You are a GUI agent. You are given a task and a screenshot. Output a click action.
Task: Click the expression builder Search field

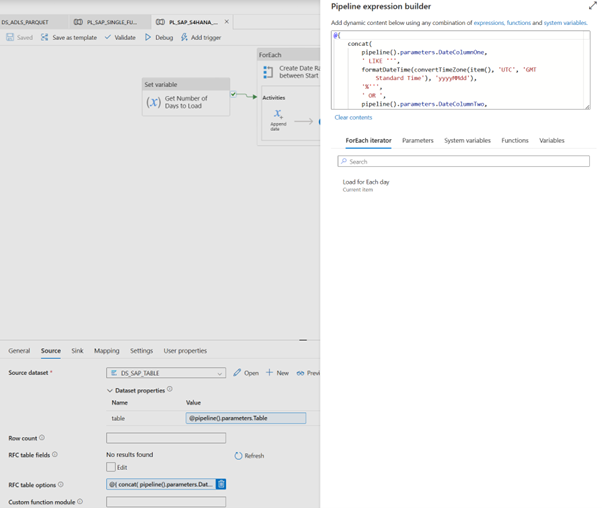463,161
